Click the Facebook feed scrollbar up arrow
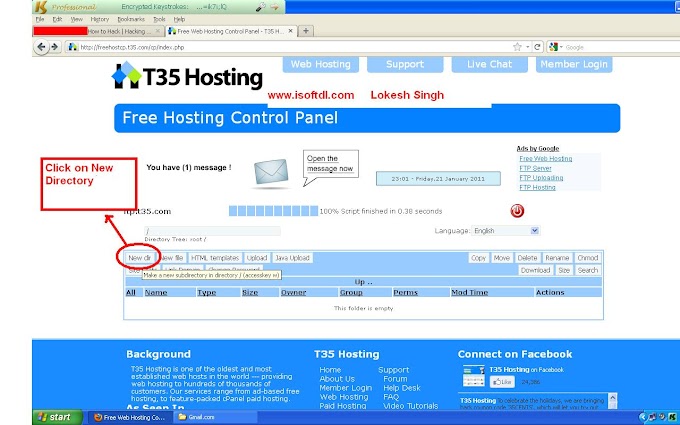 [x=612, y=397]
